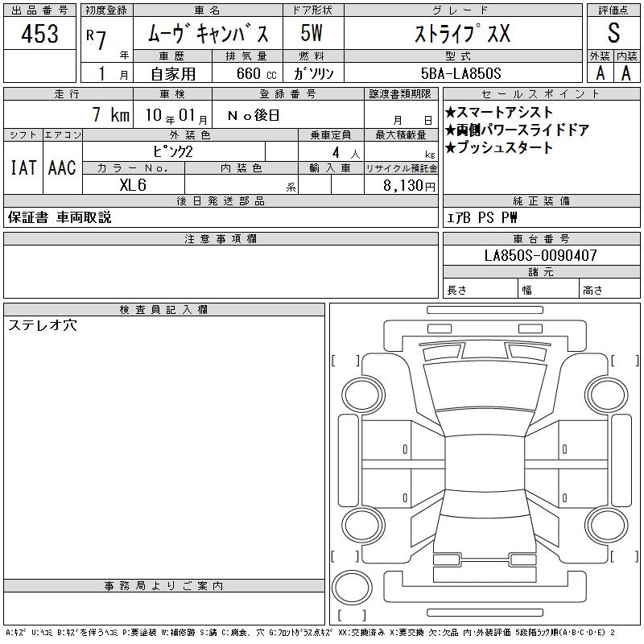Screen dimensions: 644x644
Task: Click displacement value 660 cc
Action: click(x=256, y=73)
